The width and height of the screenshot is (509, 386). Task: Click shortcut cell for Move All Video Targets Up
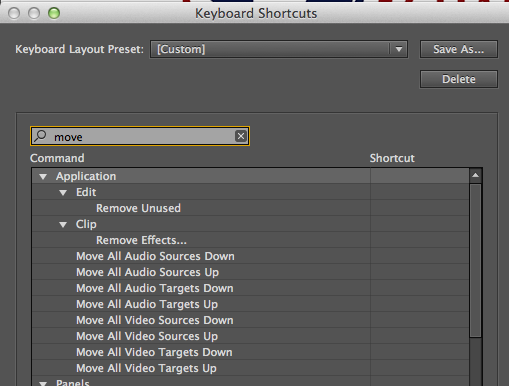(420, 368)
